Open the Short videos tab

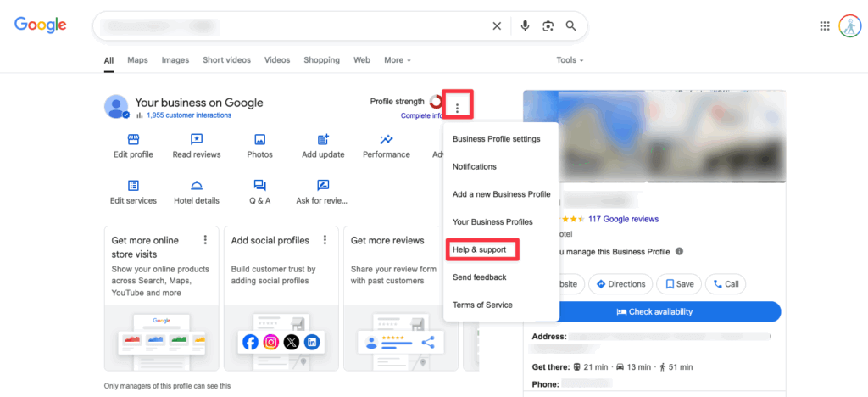226,59
